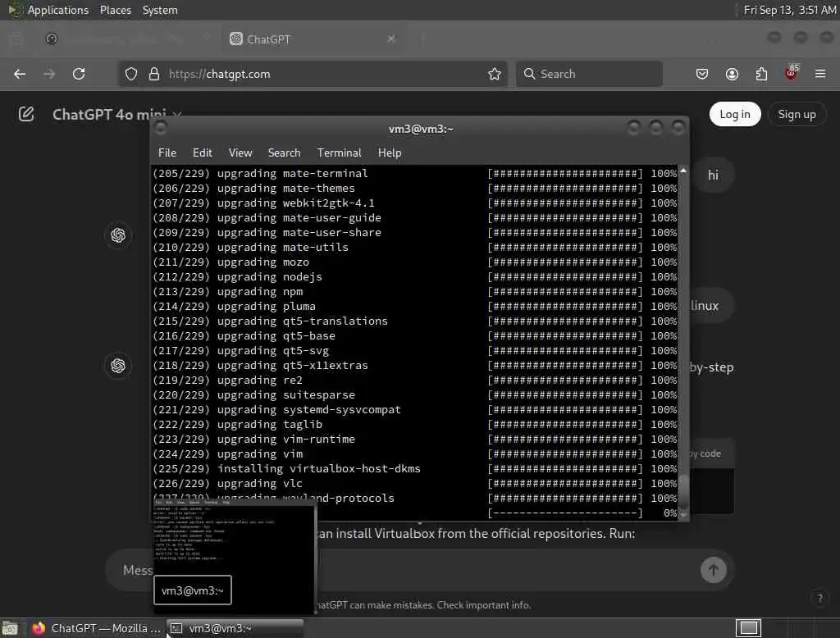Click the 0% progress bar line in terminal

(582, 513)
